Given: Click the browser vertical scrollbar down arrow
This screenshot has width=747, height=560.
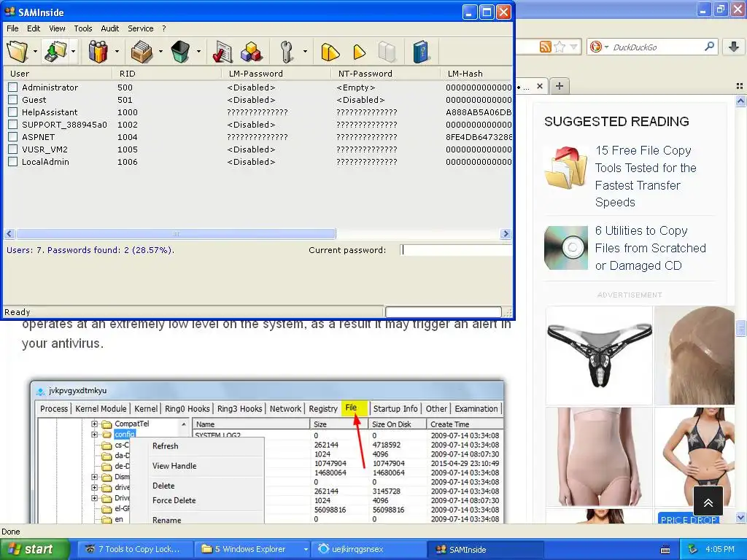Looking at the screenshot, I should 740,518.
